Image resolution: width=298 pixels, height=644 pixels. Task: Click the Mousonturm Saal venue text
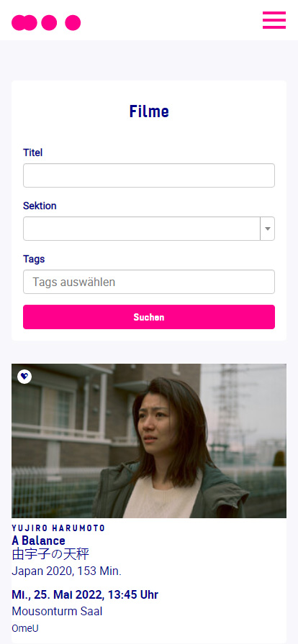click(x=57, y=612)
